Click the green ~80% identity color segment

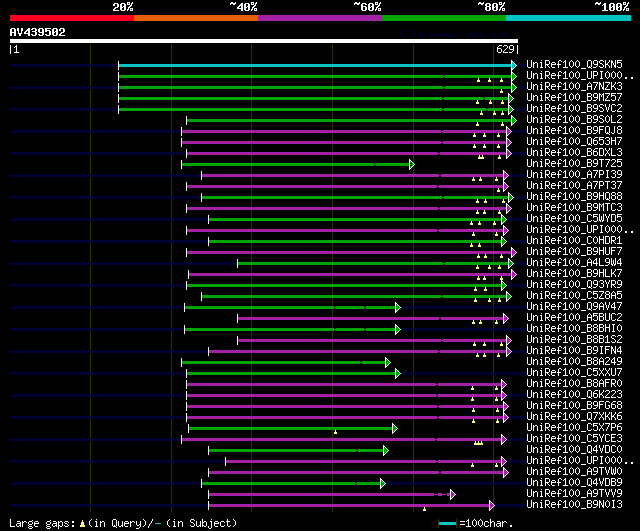click(x=444, y=18)
